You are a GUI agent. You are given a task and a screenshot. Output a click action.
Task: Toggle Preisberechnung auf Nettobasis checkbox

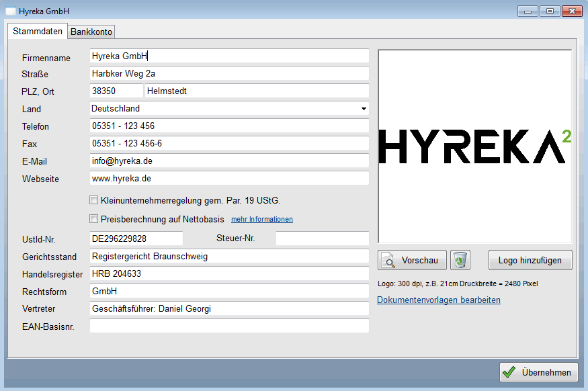pyautogui.click(x=94, y=219)
